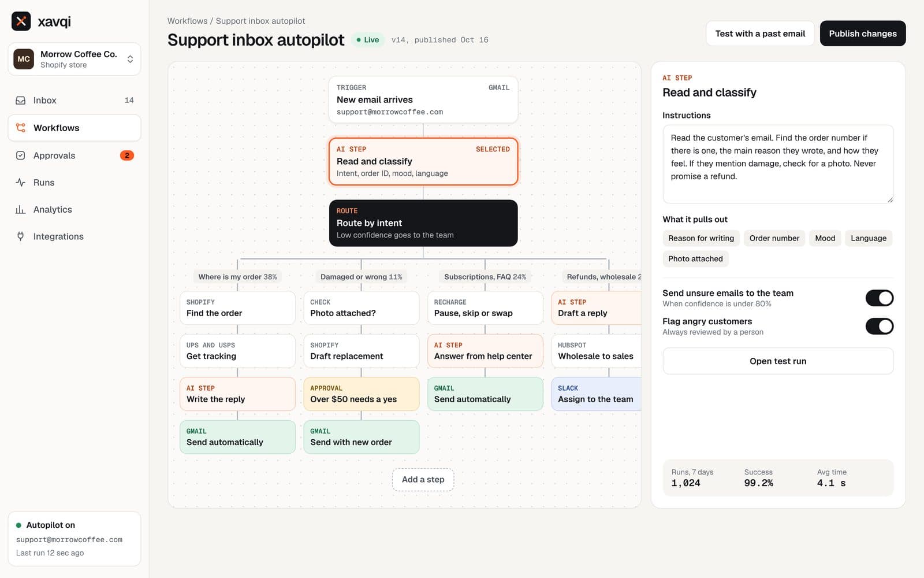Select the Route by intent node
Viewport: 924px width, 578px height.
tap(423, 223)
